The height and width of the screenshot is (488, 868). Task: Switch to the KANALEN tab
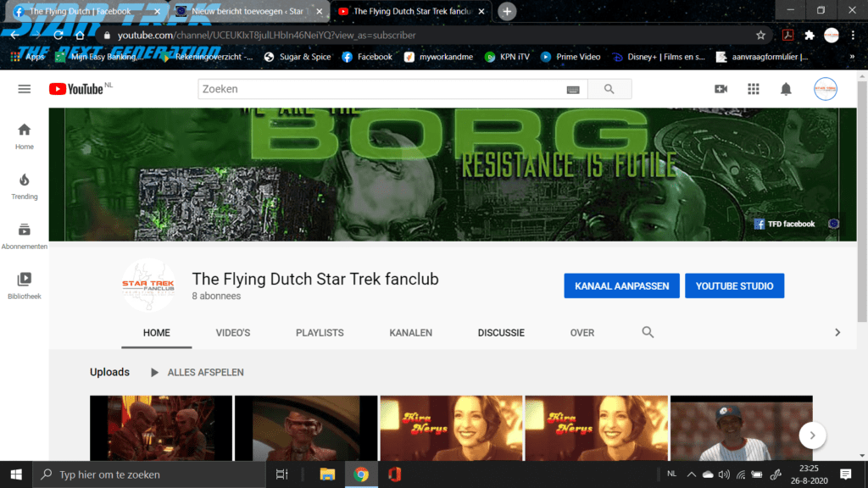point(411,333)
